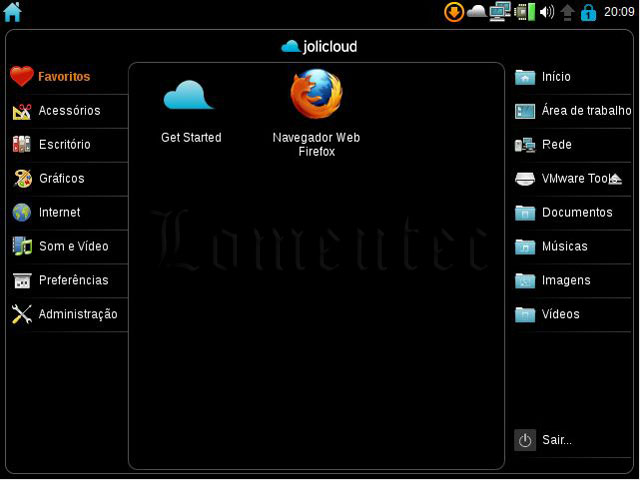Click the Documentos folder icon
640x480 pixels.
[525, 212]
